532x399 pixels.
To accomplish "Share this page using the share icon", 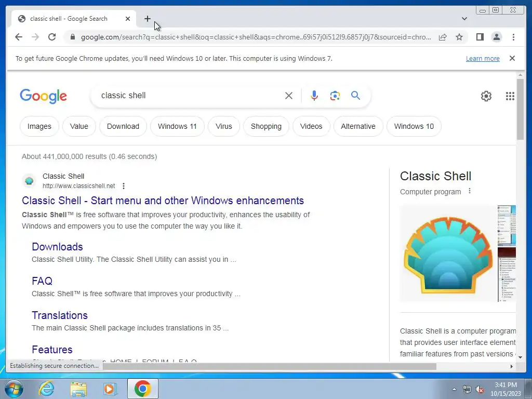I will pyautogui.click(x=443, y=37).
